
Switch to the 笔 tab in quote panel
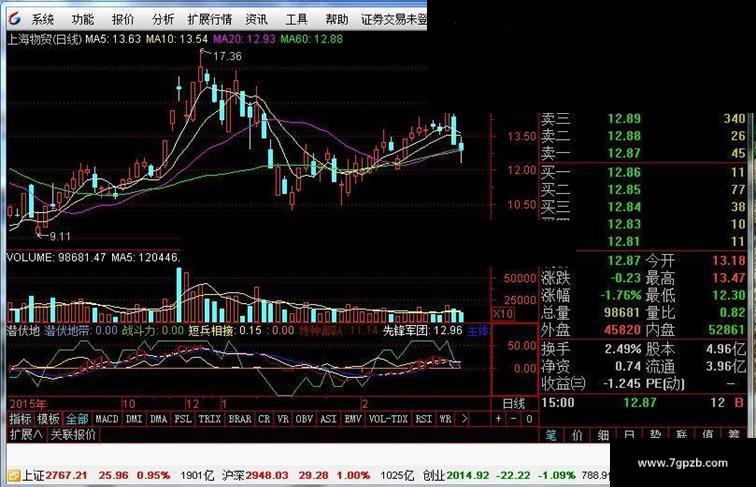(551, 434)
